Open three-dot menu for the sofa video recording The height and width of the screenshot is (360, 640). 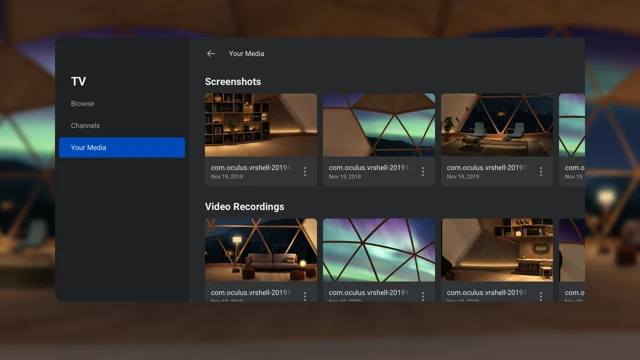pyautogui.click(x=305, y=296)
